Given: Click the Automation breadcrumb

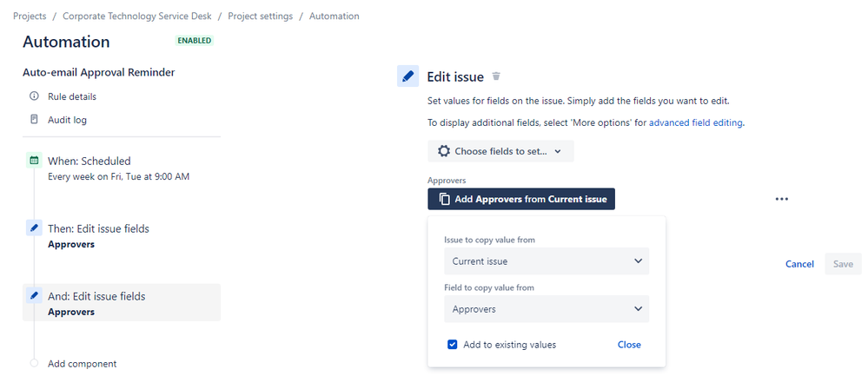Looking at the screenshot, I should click(x=335, y=16).
